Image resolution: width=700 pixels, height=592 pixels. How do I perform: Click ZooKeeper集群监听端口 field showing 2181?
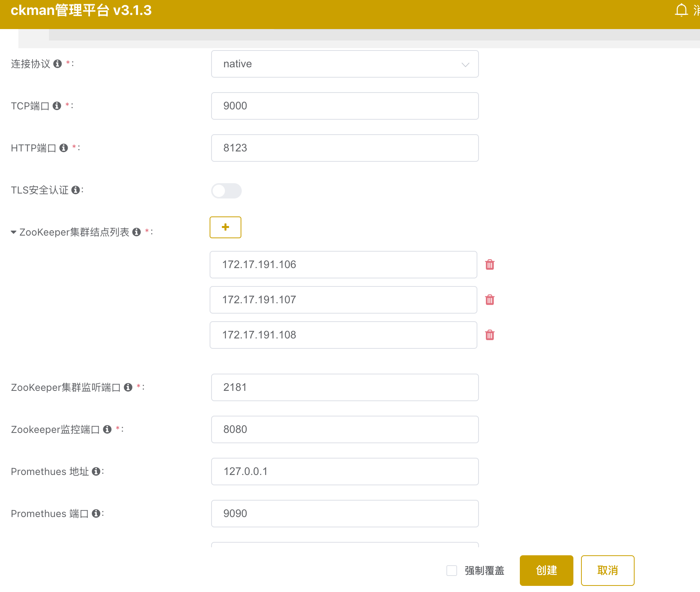coord(344,387)
